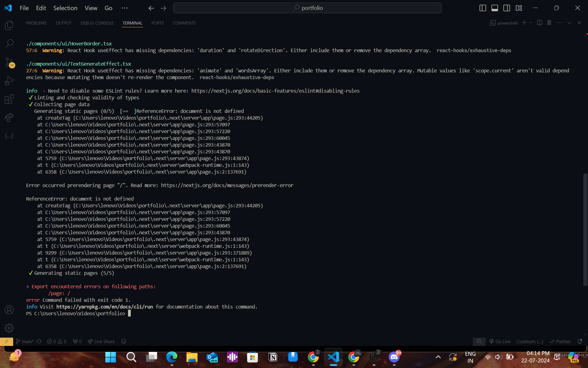This screenshot has height=368, width=588.
Task: Open the Search sidebar
Action: pyautogui.click(x=9, y=44)
